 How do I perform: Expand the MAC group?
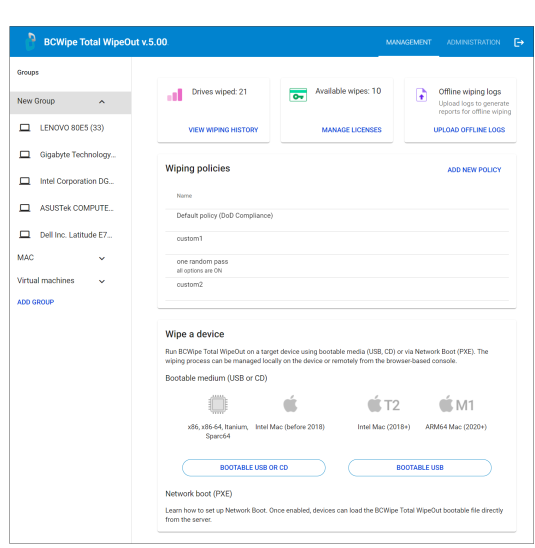click(x=102, y=259)
